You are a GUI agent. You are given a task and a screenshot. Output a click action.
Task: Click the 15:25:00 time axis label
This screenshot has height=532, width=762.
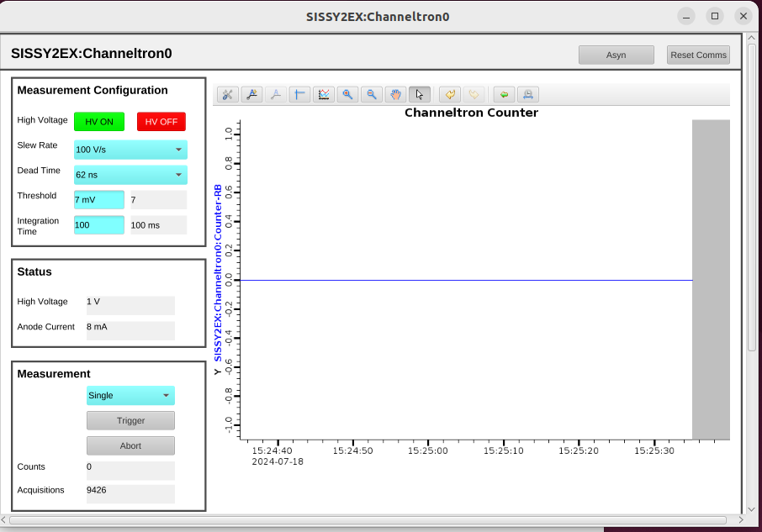(427, 451)
